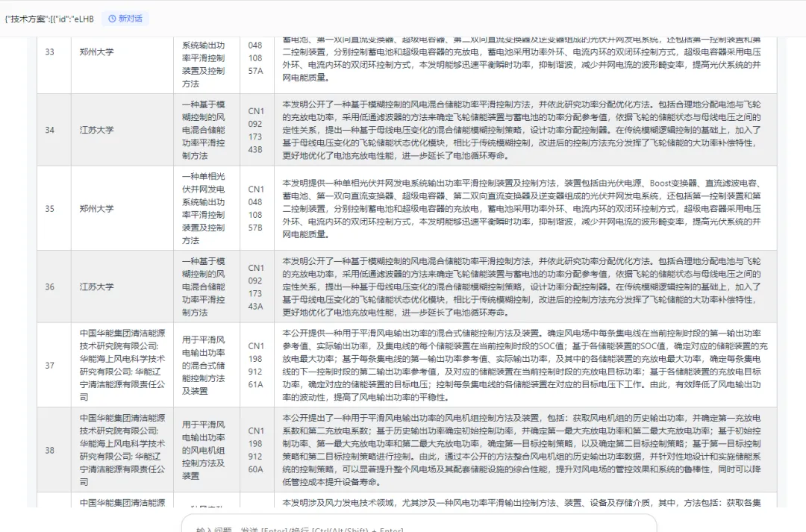
Task: Click patent title 一种基于模糊控制 in row 34
Action: tap(204, 130)
